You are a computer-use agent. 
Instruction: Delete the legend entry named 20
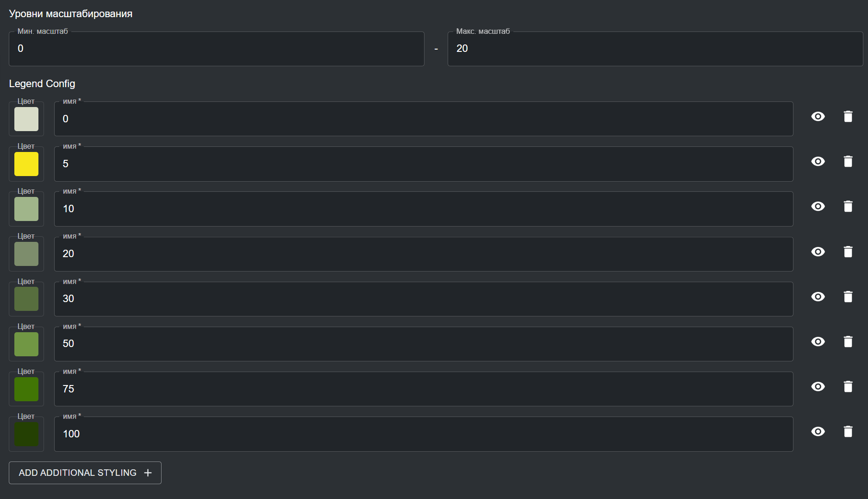click(x=848, y=252)
